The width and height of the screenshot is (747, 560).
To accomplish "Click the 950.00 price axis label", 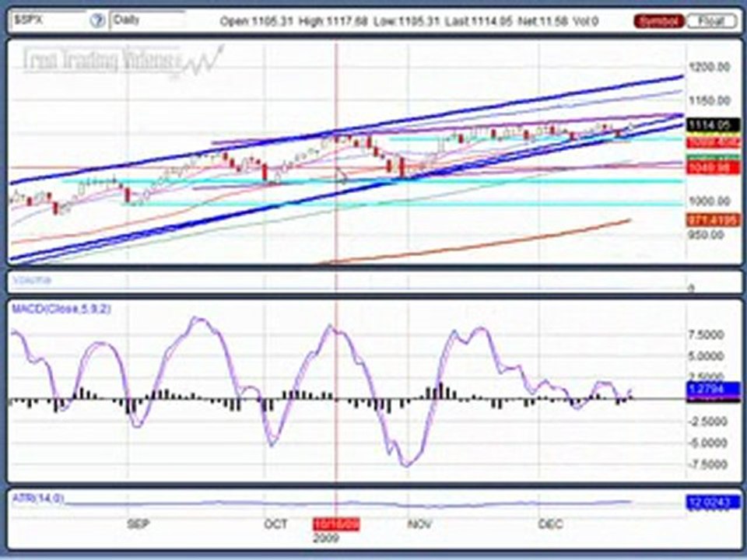I will click(x=707, y=235).
